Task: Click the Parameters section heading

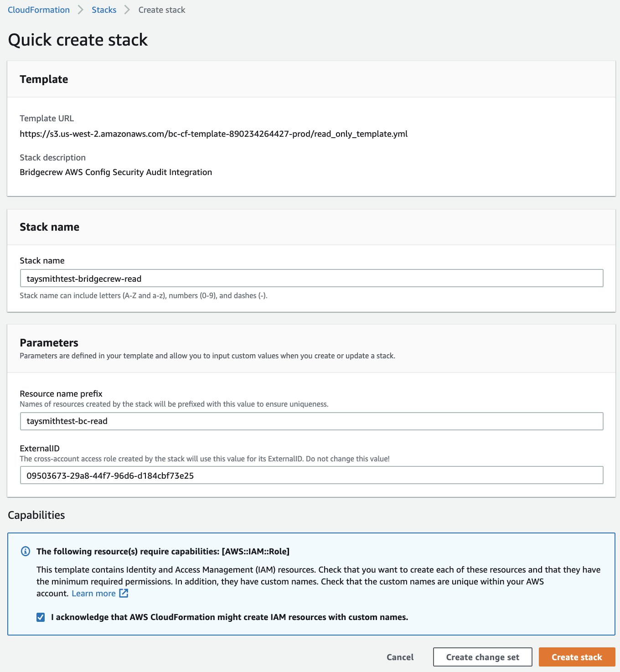Action: [49, 343]
